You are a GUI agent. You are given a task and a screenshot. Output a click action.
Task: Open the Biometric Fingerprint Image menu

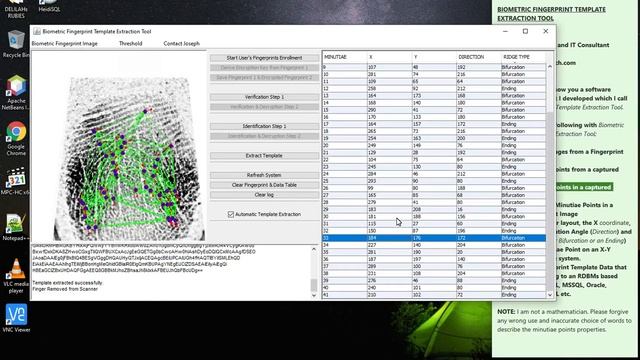tap(64, 43)
